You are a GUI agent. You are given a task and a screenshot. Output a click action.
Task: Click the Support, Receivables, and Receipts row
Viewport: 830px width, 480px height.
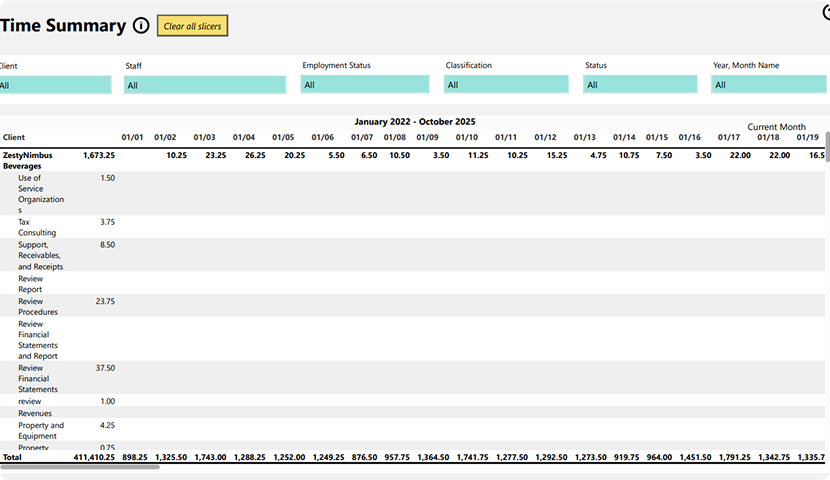(40, 255)
